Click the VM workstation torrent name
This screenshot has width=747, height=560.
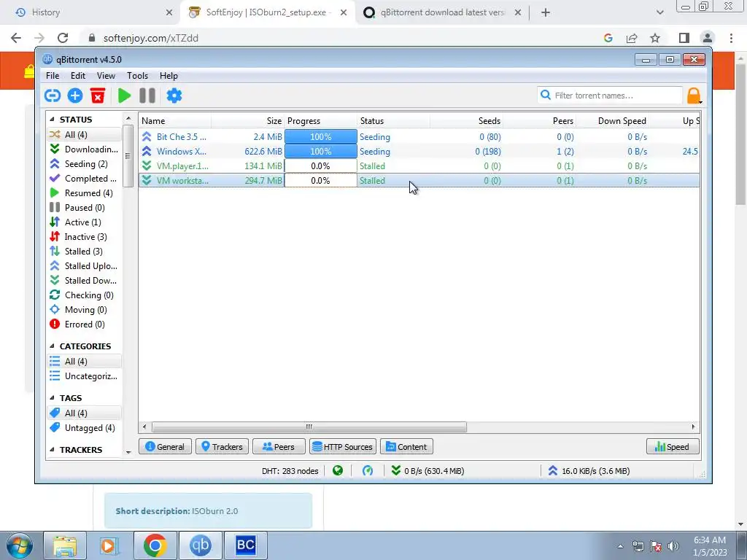[x=182, y=181]
